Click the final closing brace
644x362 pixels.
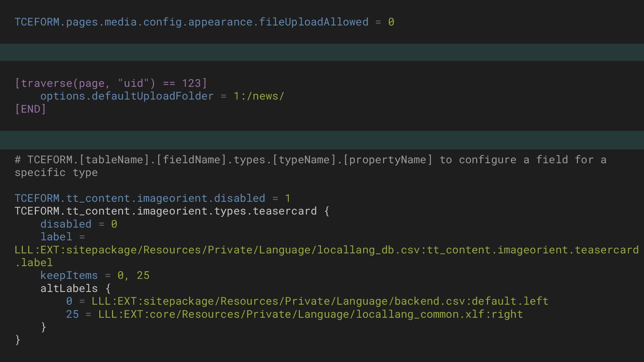pyautogui.click(x=18, y=340)
